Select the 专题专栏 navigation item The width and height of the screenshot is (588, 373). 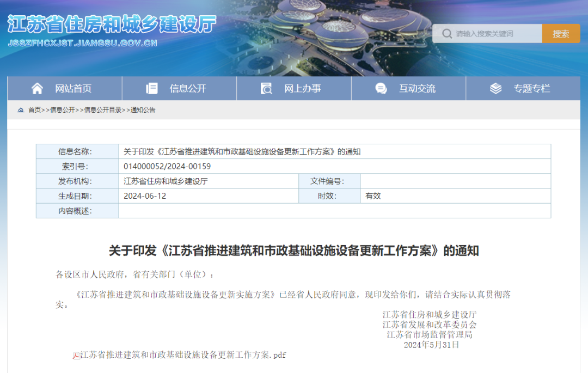tap(531, 88)
